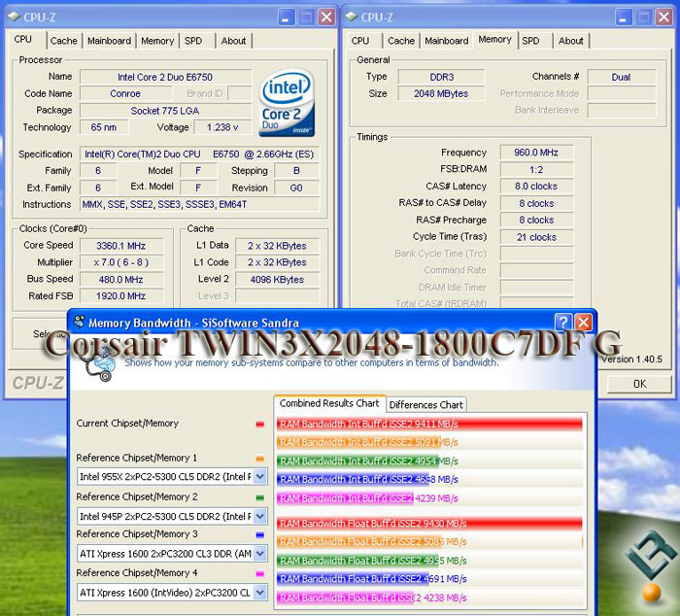The width and height of the screenshot is (680, 616).
Task: Switch to Cache tab in left CPU-Z window
Action: click(64, 41)
